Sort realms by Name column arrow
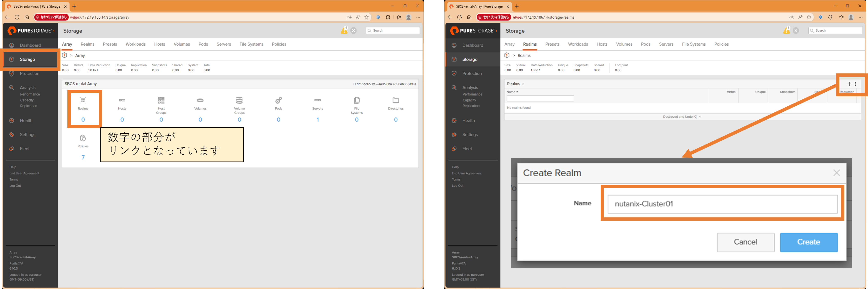868x289 pixels. [x=517, y=92]
